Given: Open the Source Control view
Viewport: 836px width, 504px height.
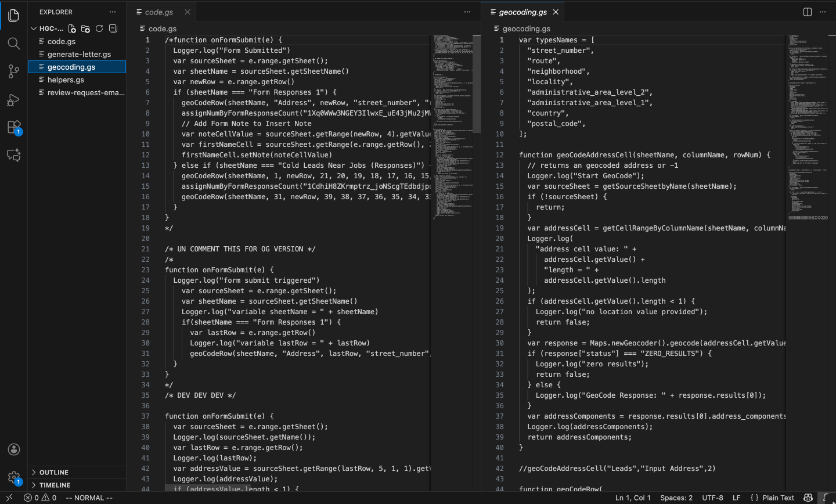Looking at the screenshot, I should tap(14, 71).
